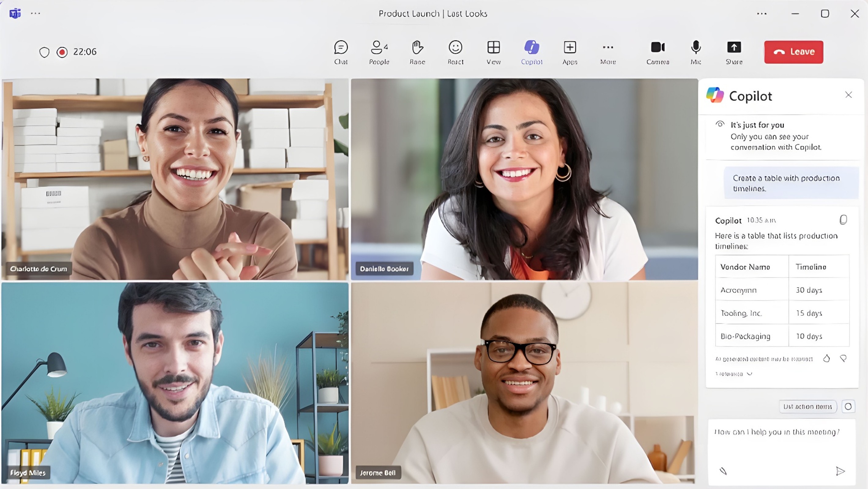Send the message to Copilot

point(840,471)
